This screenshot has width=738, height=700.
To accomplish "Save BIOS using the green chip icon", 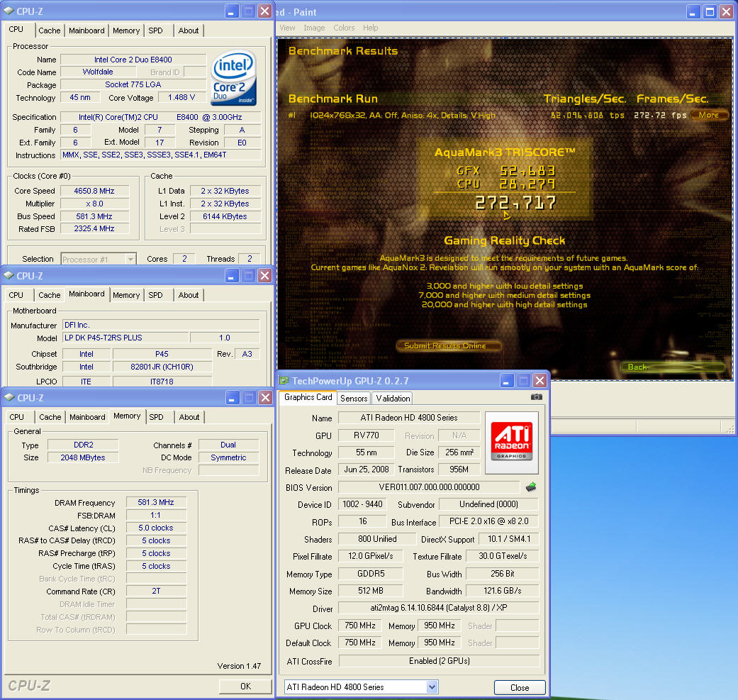I will tap(531, 487).
